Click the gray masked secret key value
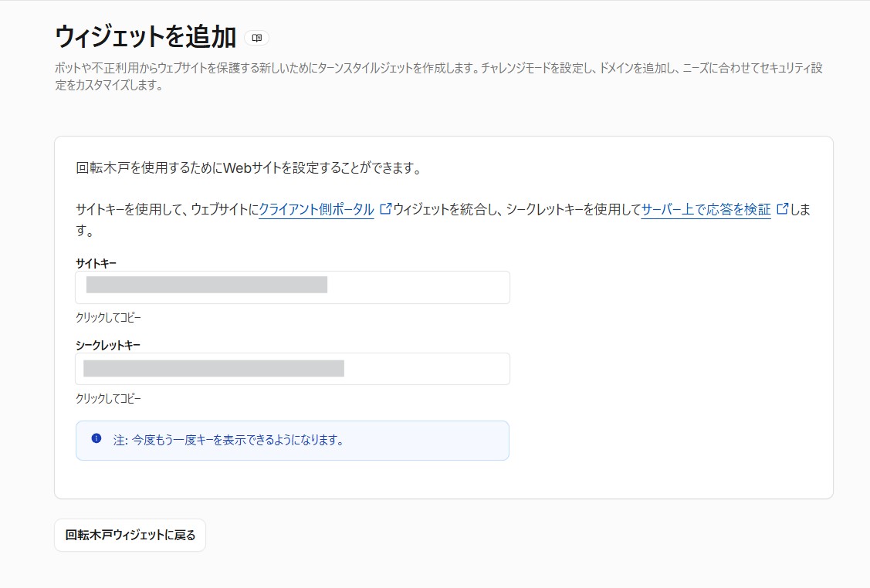This screenshot has height=588, width=870. [x=214, y=368]
